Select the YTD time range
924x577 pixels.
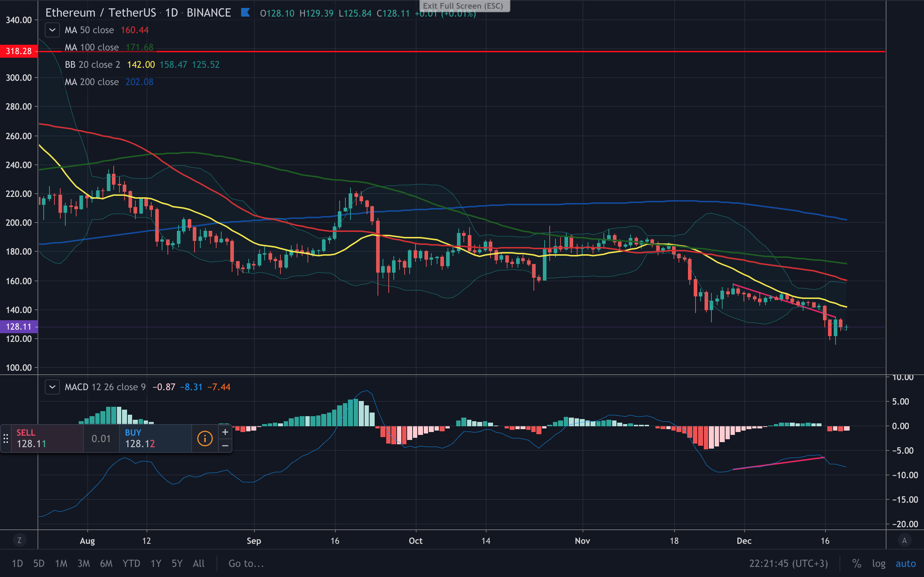click(x=131, y=563)
